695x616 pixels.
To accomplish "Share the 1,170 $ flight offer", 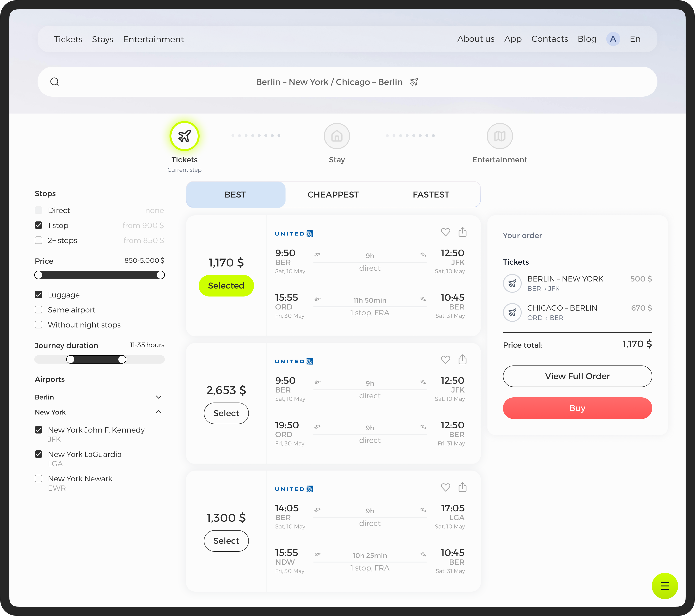I will tap(462, 232).
